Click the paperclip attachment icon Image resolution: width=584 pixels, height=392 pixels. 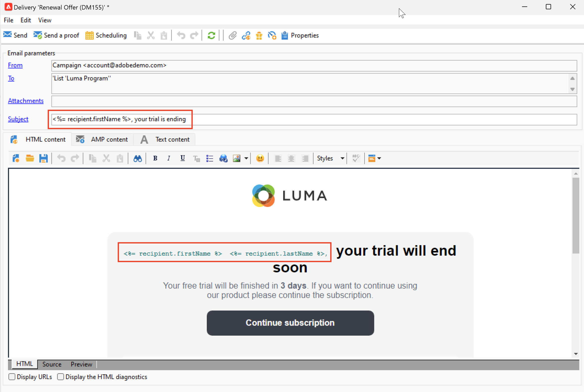tap(232, 35)
